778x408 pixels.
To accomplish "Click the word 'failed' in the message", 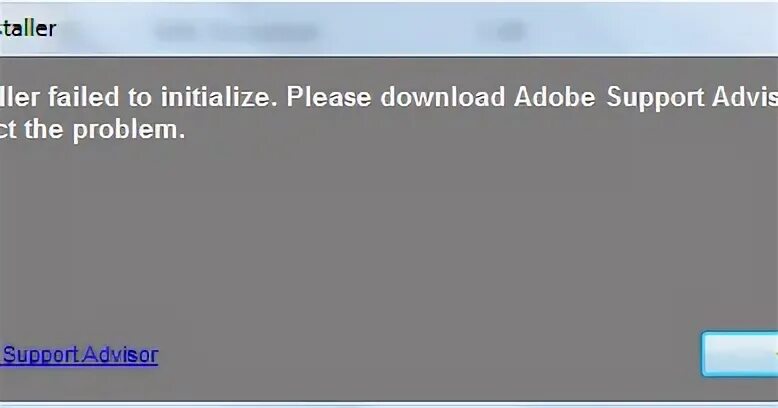I will click(84, 97).
